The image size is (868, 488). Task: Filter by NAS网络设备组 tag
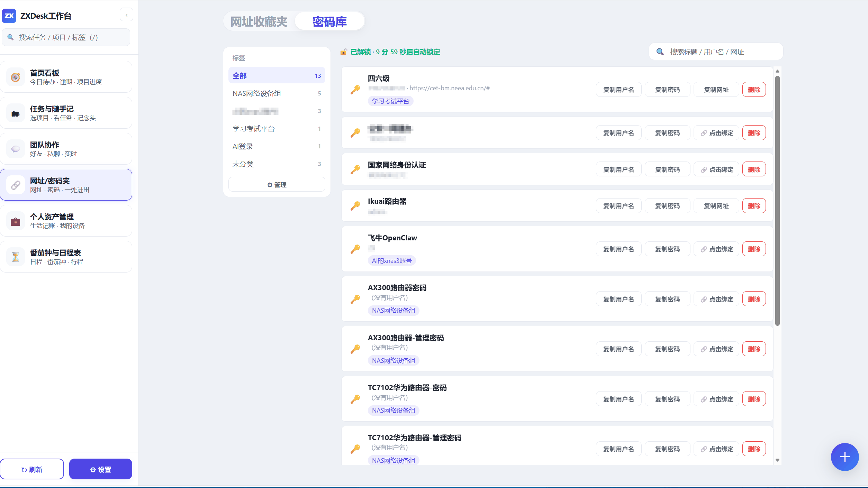point(277,93)
